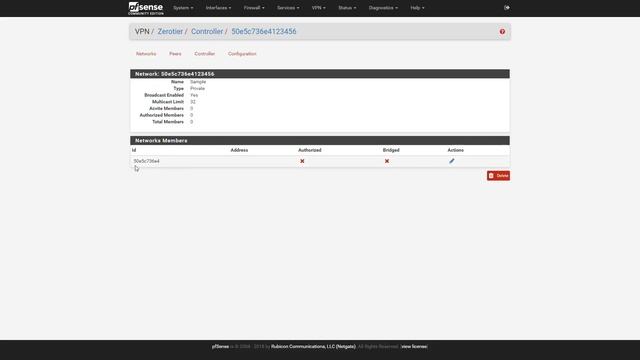Image resolution: width=640 pixels, height=360 pixels.
Task: Open the Firewall dropdown menu
Action: (254, 8)
